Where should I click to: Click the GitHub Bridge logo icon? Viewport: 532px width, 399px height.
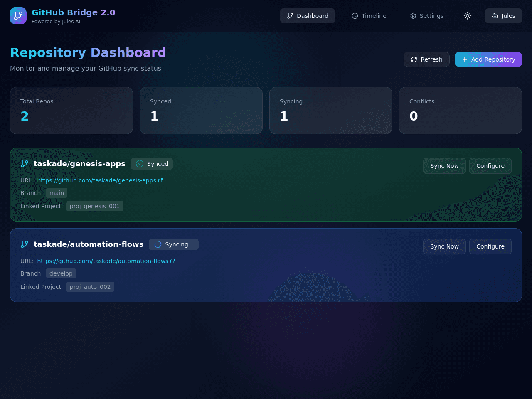point(18,16)
